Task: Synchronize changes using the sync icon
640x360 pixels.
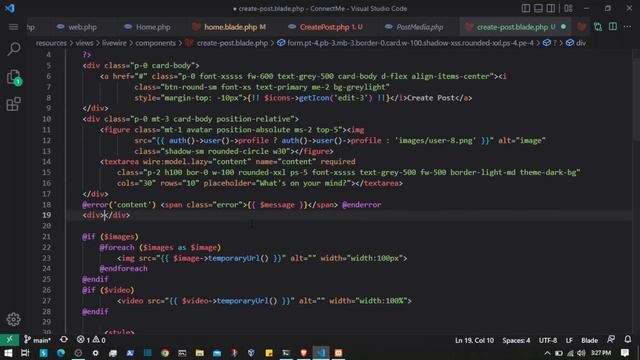Action: tap(64, 340)
